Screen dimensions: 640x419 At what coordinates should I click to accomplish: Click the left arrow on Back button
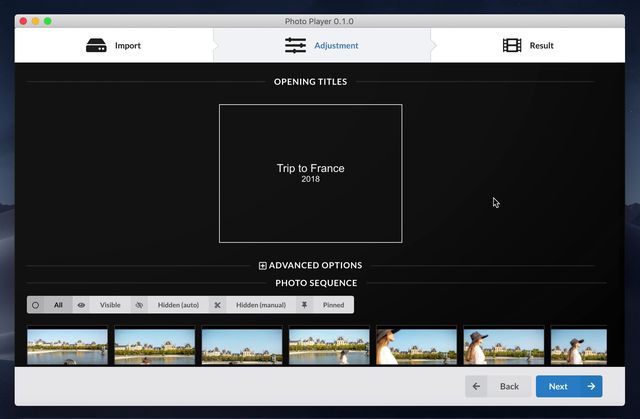tap(476, 386)
